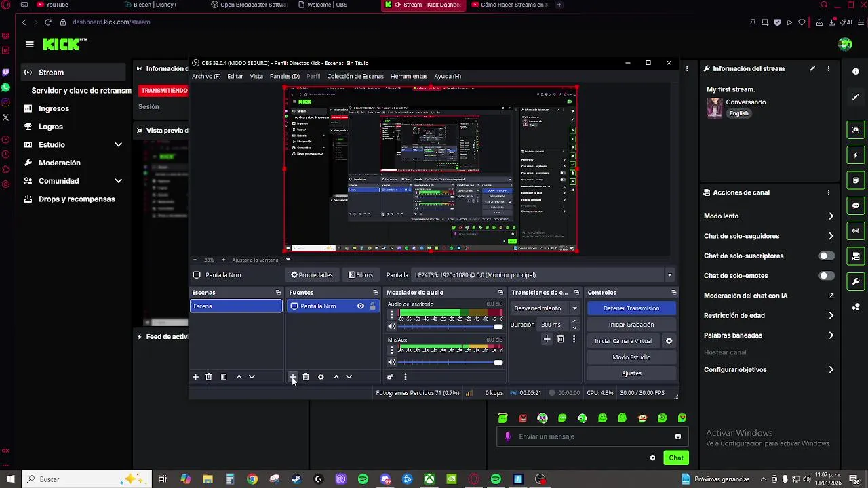
Task: Open Audio del escritorio options dots
Action: (x=391, y=314)
